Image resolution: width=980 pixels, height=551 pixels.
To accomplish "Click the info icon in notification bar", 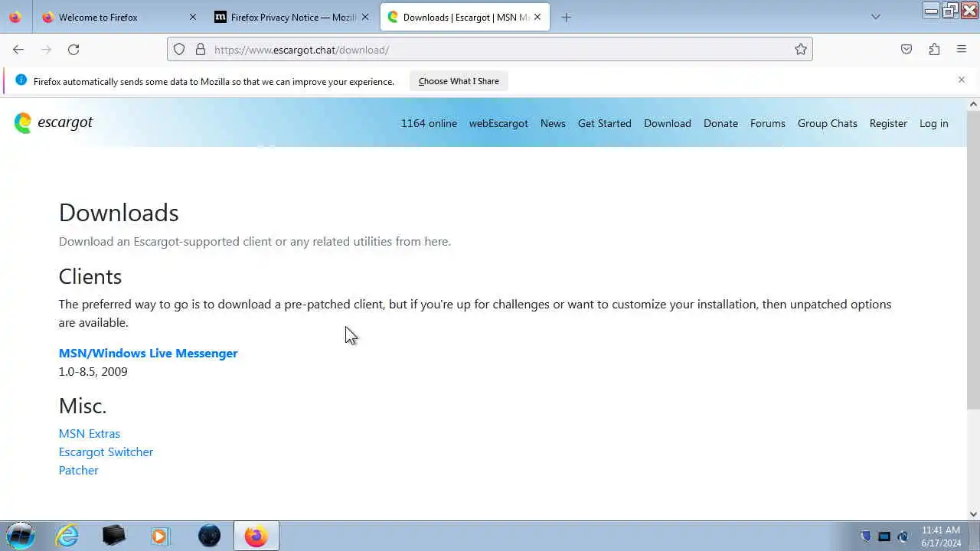I will pos(21,80).
